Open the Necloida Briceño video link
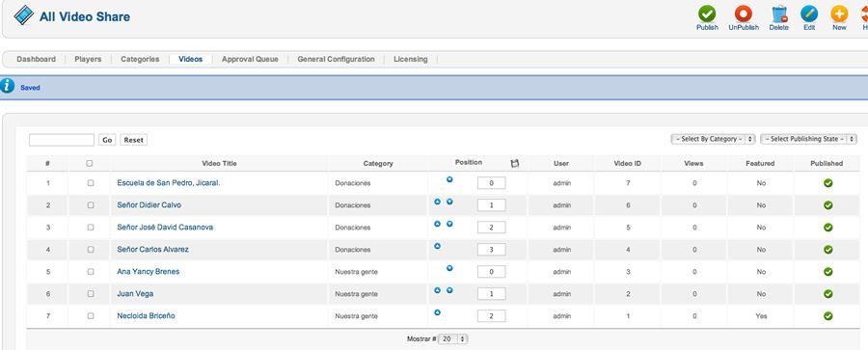The image size is (868, 350). 147,315
